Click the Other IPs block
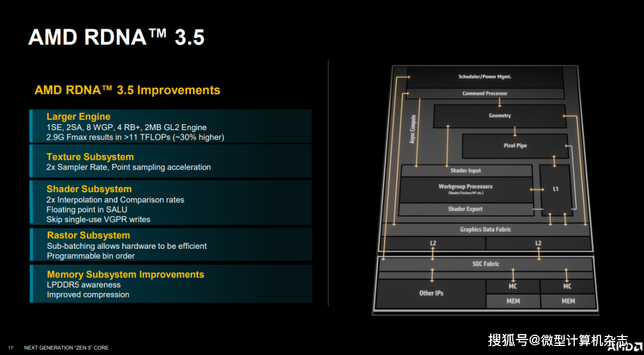 431,294
